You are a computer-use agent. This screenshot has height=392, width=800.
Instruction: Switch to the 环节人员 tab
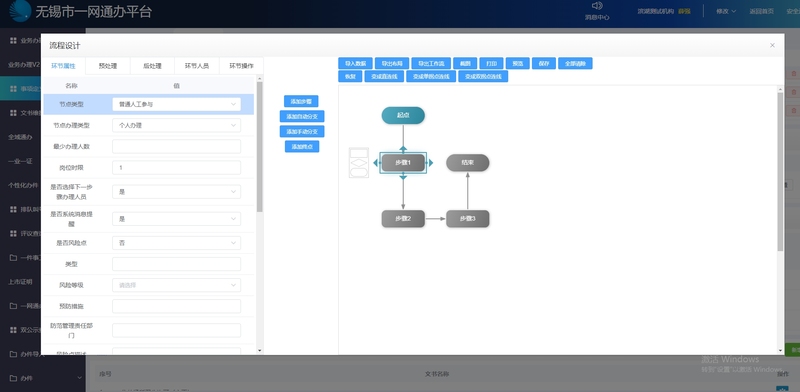click(x=196, y=66)
